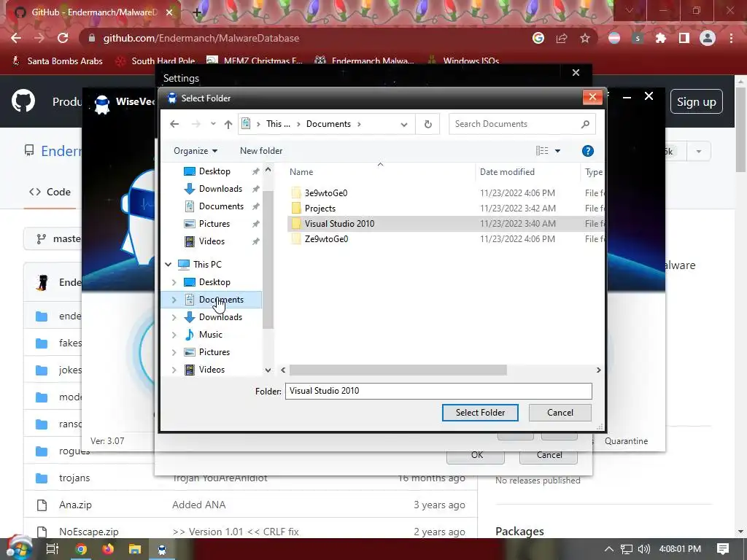Collapse the This PC tree node

tap(169, 264)
